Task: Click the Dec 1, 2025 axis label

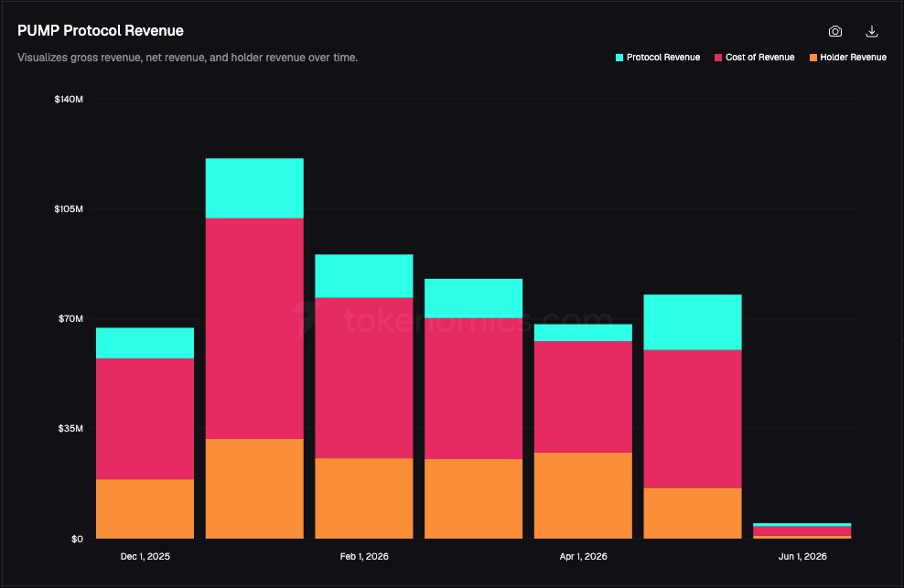Action: coord(145,556)
